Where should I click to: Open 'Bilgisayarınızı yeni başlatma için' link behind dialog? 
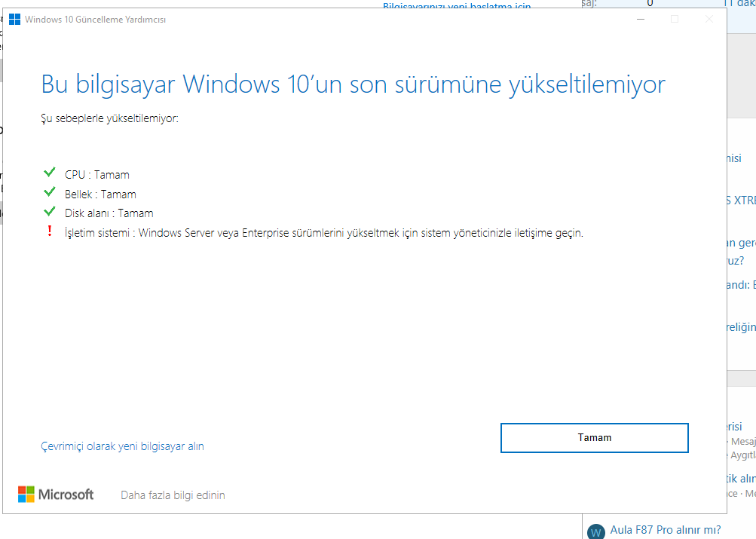[x=457, y=5]
